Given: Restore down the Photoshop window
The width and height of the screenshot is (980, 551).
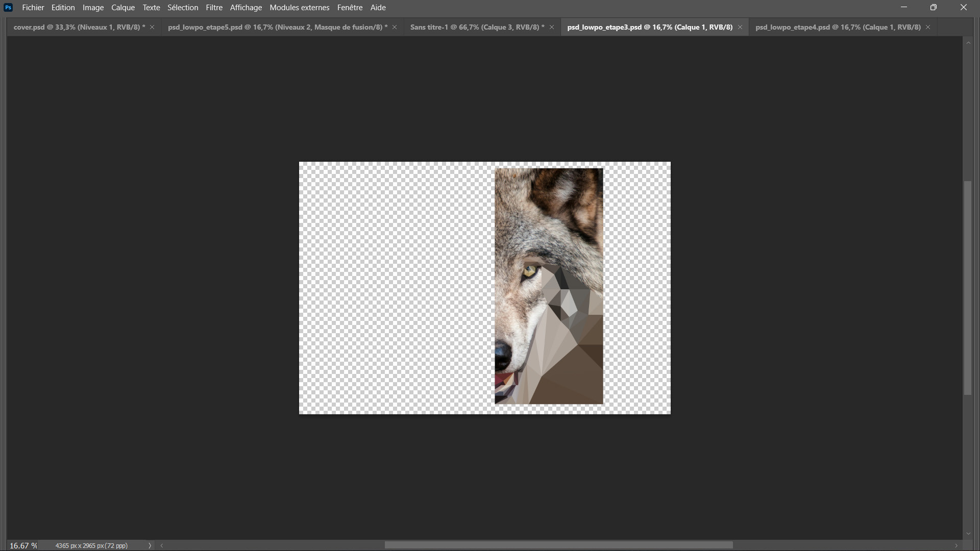Looking at the screenshot, I should (x=934, y=8).
